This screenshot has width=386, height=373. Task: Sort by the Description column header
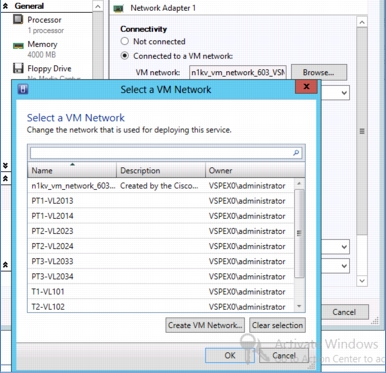(x=161, y=170)
